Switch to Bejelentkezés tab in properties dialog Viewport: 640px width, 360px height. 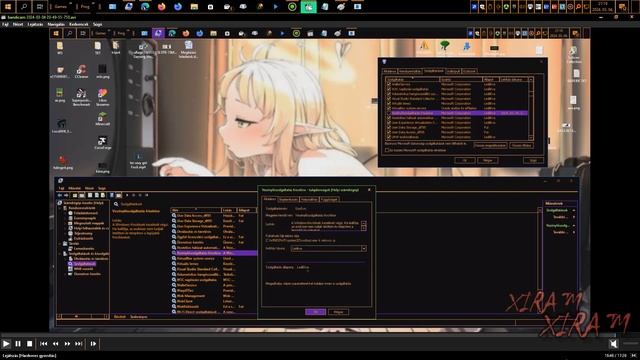point(288,200)
